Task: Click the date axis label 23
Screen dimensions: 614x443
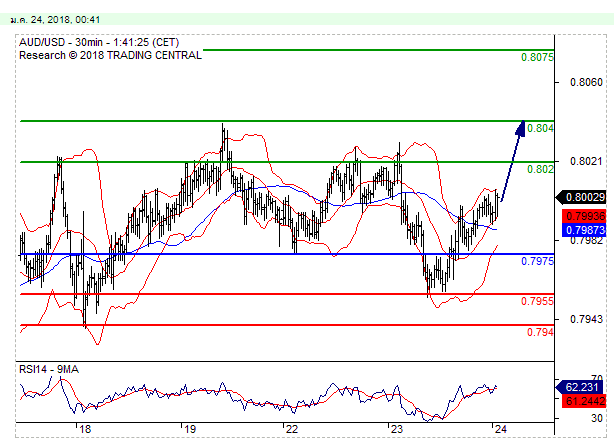Action: (x=397, y=429)
